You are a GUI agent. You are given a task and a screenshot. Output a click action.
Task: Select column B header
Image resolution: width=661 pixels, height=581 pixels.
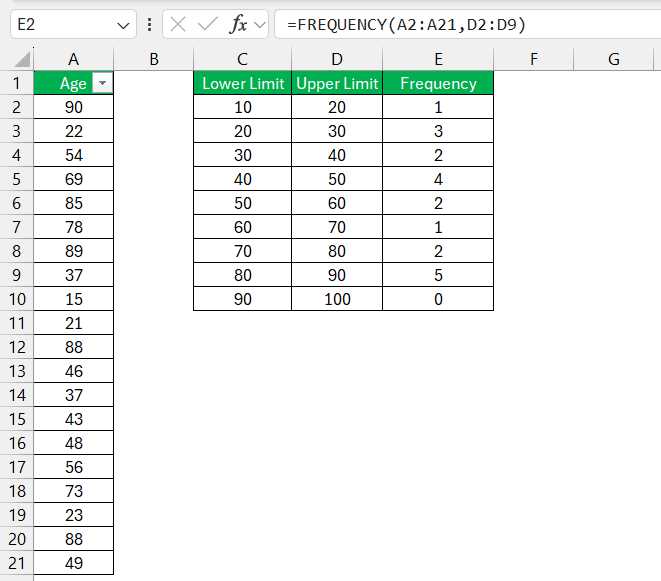[x=153, y=59]
